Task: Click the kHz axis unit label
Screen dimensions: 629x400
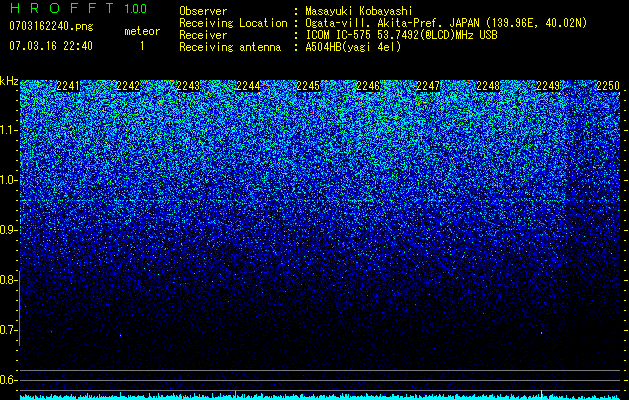Action: click(9, 81)
